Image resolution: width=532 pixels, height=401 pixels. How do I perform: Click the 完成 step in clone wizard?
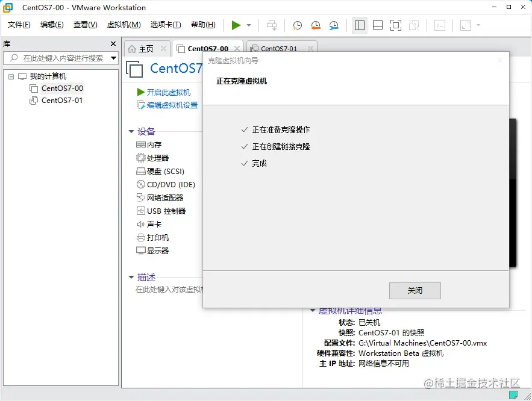259,163
